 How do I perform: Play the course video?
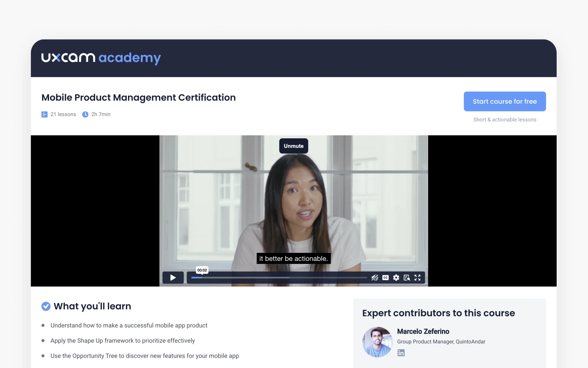point(173,278)
